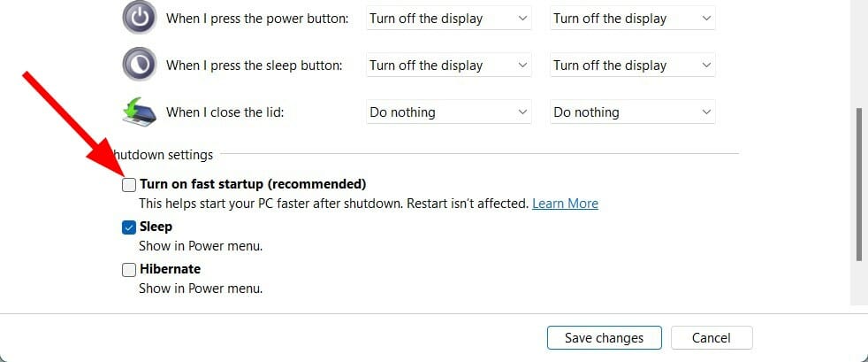Click the vertical scrollbar thumb
The width and height of the screenshot is (868, 362).
(x=858, y=184)
